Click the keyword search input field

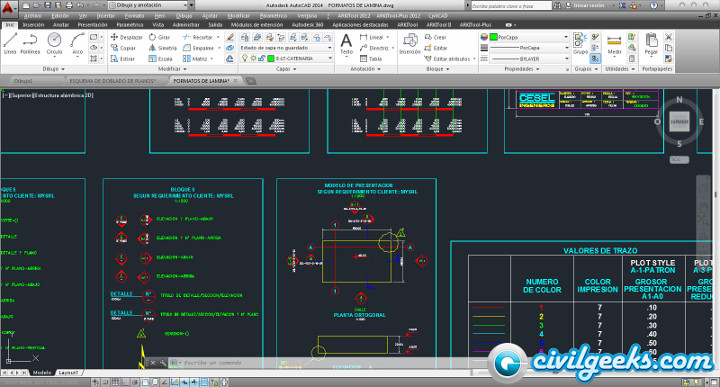pos(511,6)
